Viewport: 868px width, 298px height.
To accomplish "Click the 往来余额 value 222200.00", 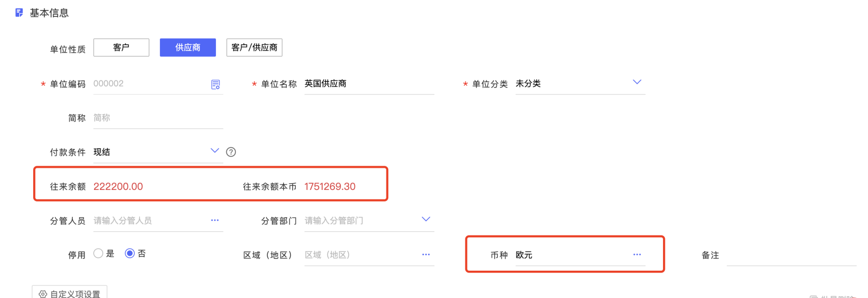I will (x=118, y=186).
